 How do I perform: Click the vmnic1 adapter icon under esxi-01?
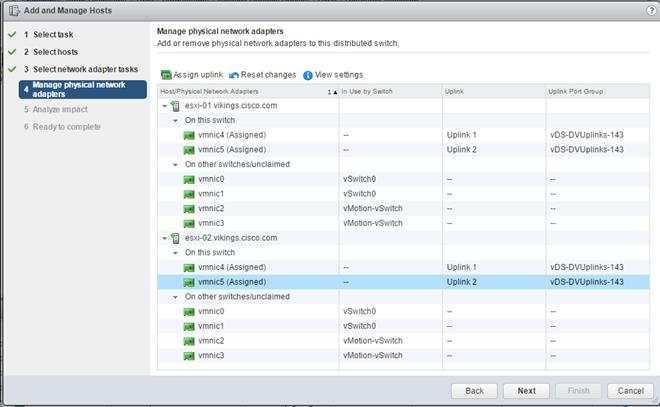click(x=189, y=194)
